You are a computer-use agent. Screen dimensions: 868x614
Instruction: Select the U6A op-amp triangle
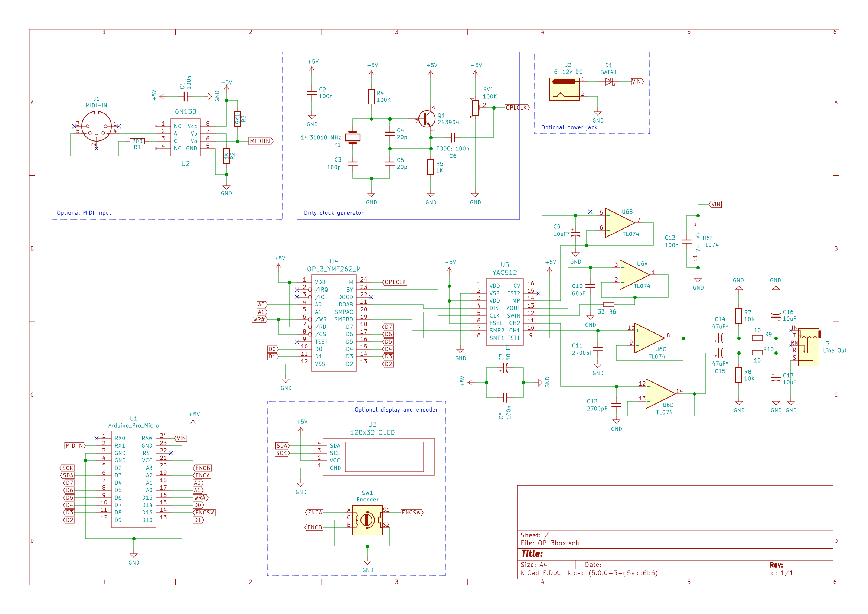point(634,275)
